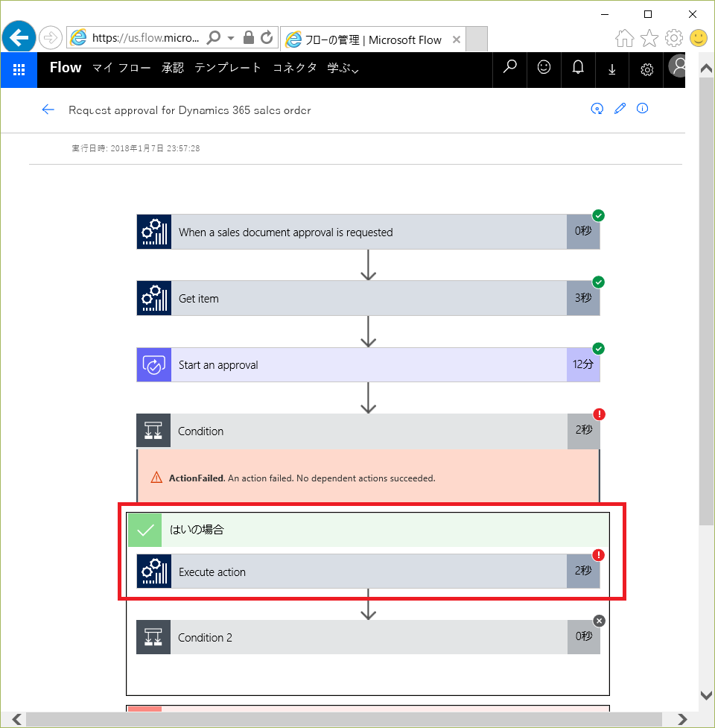Click the horizontal scrollbar left arrow
Image resolution: width=715 pixels, height=728 pixels.
(16, 719)
